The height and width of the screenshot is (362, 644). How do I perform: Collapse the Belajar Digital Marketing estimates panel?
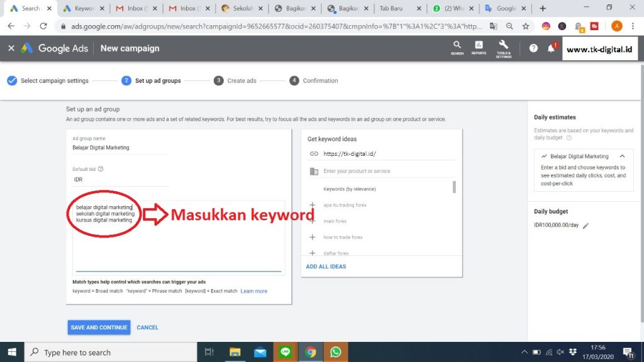pos(622,156)
